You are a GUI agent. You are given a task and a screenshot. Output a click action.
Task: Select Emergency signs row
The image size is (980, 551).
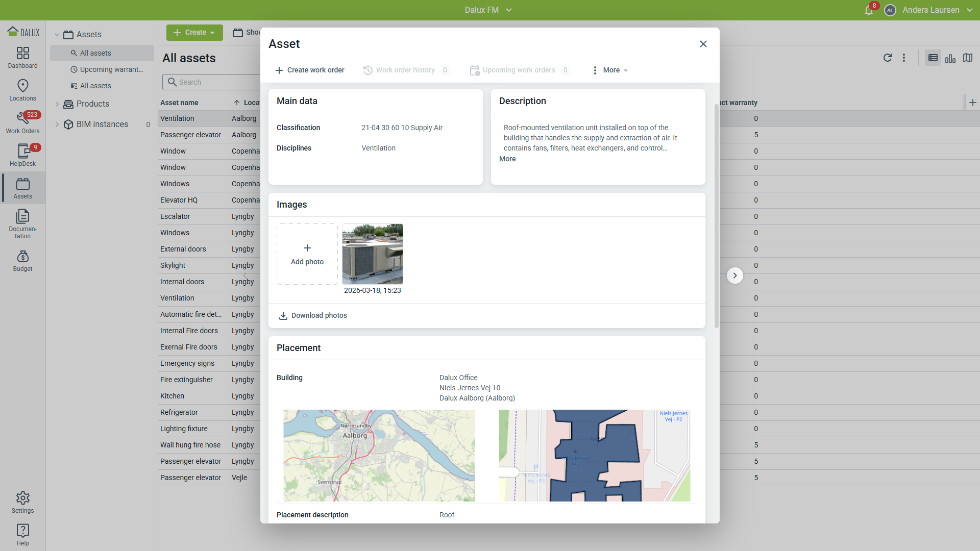tap(209, 363)
